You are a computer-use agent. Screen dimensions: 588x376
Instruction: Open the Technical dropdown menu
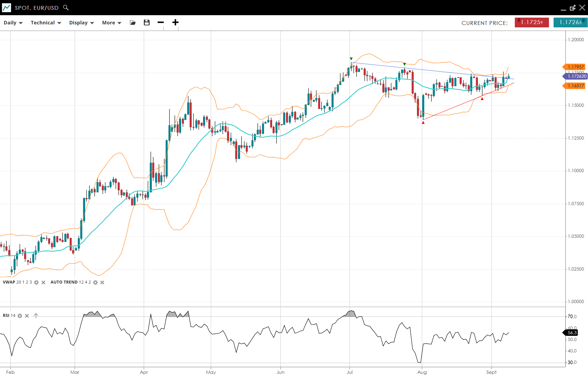pos(46,23)
